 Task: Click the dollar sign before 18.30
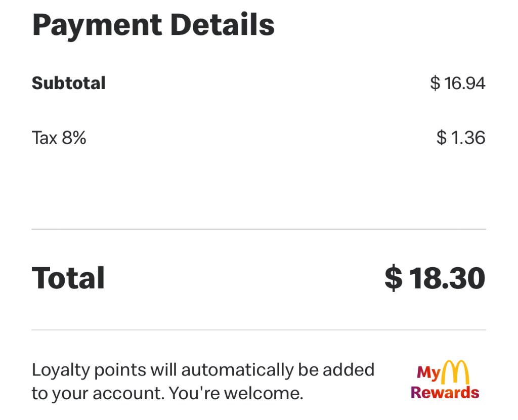[x=394, y=278]
